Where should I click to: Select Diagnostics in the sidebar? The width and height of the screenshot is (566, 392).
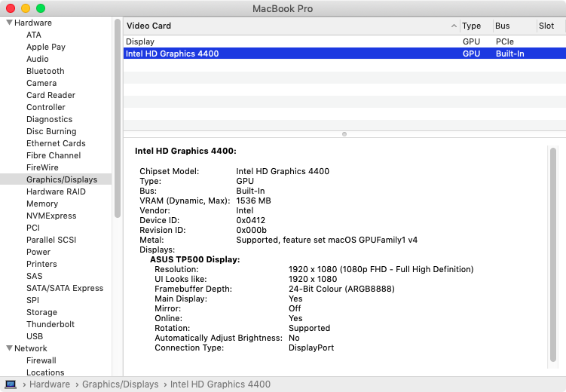49,119
